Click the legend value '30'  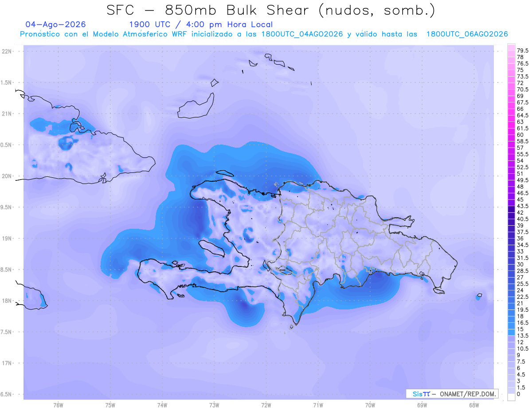[520, 264]
